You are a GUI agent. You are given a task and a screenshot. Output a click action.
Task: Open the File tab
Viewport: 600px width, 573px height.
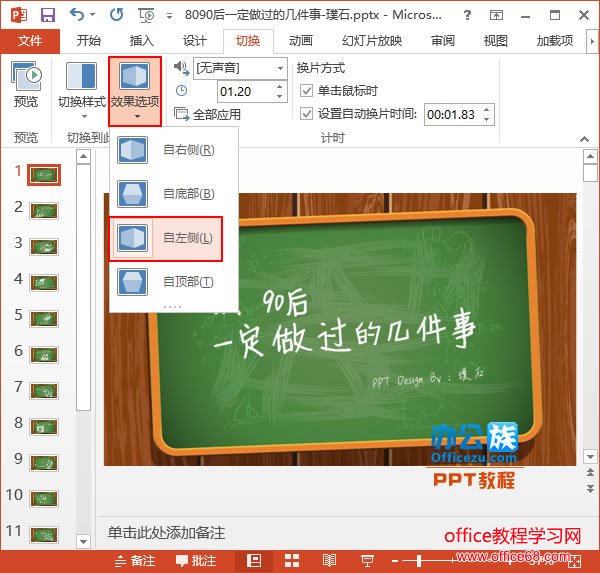pyautogui.click(x=30, y=41)
